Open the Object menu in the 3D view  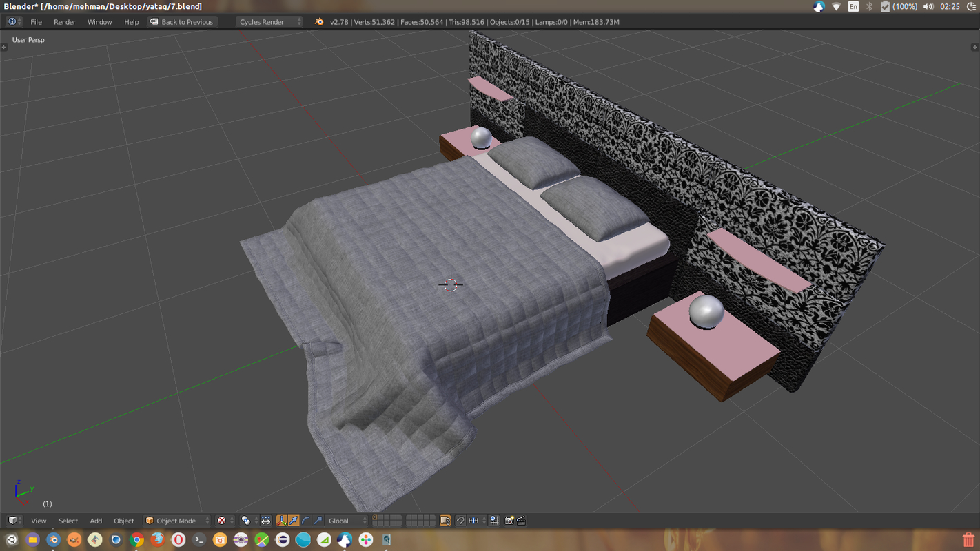[124, 521]
